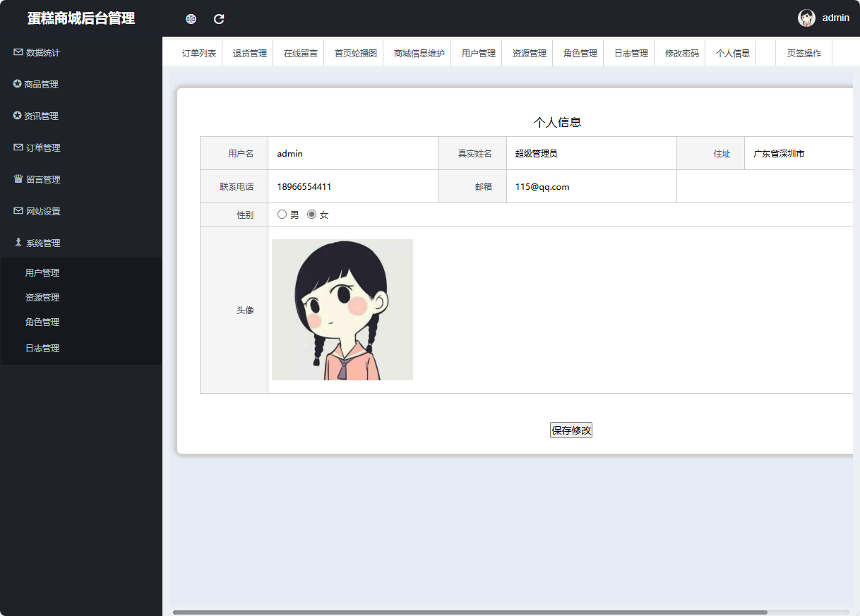This screenshot has width=860, height=616.
Task: Click the refresh icon next to the globe
Action: coord(218,19)
